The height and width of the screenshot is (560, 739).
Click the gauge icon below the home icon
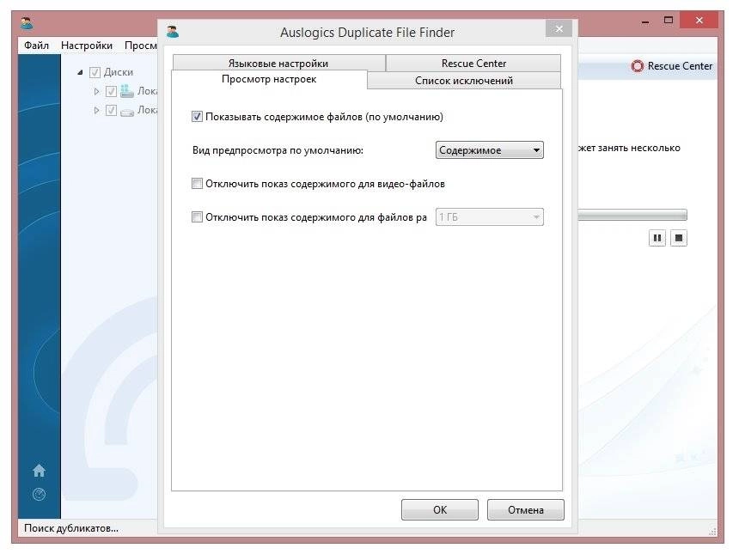[40, 494]
